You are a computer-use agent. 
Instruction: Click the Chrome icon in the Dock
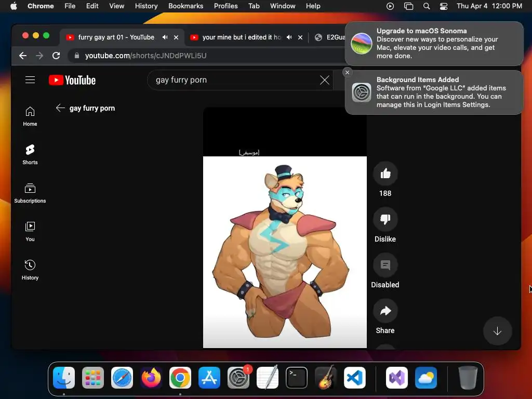point(180,378)
